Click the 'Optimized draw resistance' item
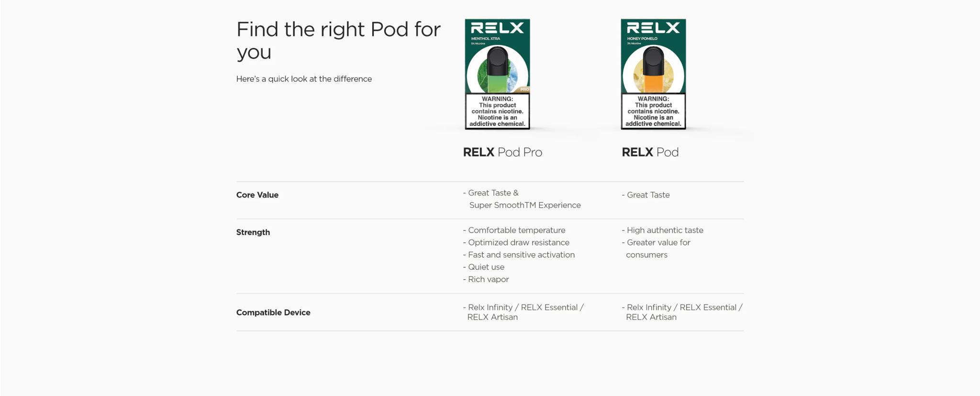The height and width of the screenshot is (396, 980). [519, 243]
